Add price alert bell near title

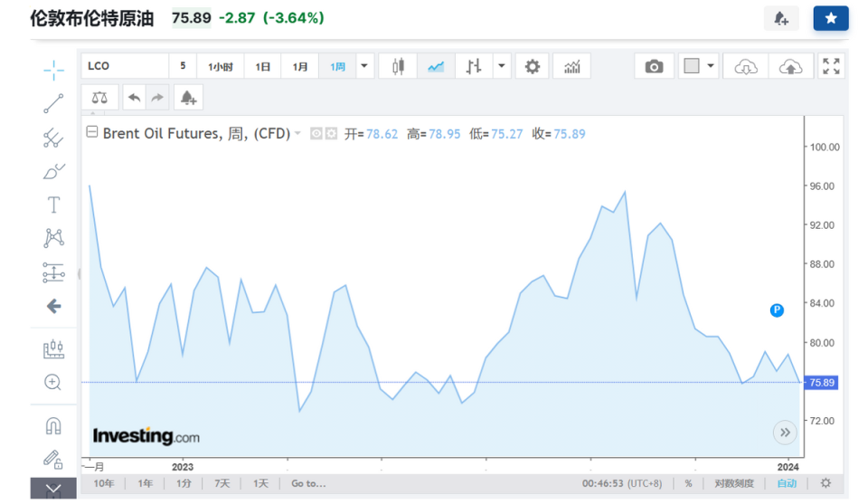781,18
